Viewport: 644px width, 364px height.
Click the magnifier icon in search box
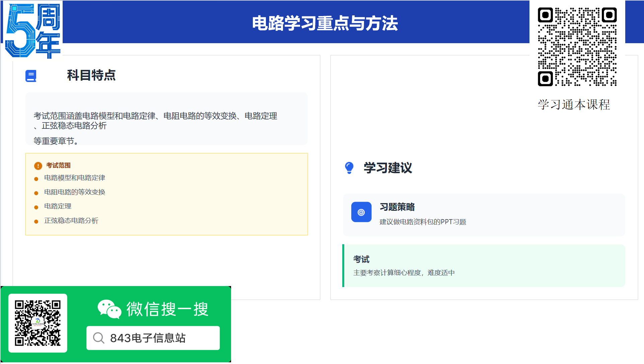tap(98, 338)
